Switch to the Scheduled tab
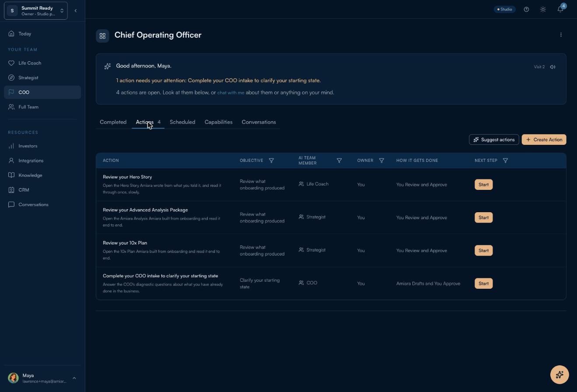This screenshot has width=577, height=392. click(x=182, y=122)
